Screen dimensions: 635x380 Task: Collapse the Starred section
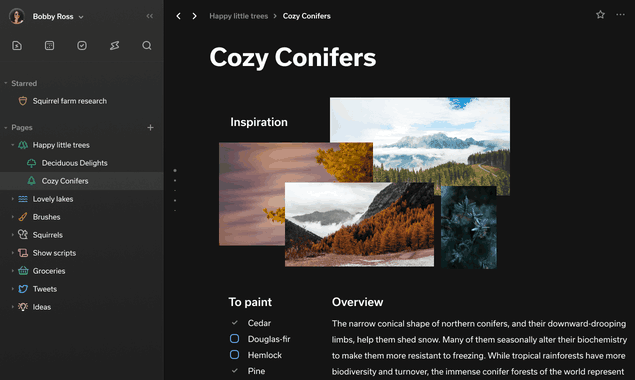click(6, 83)
